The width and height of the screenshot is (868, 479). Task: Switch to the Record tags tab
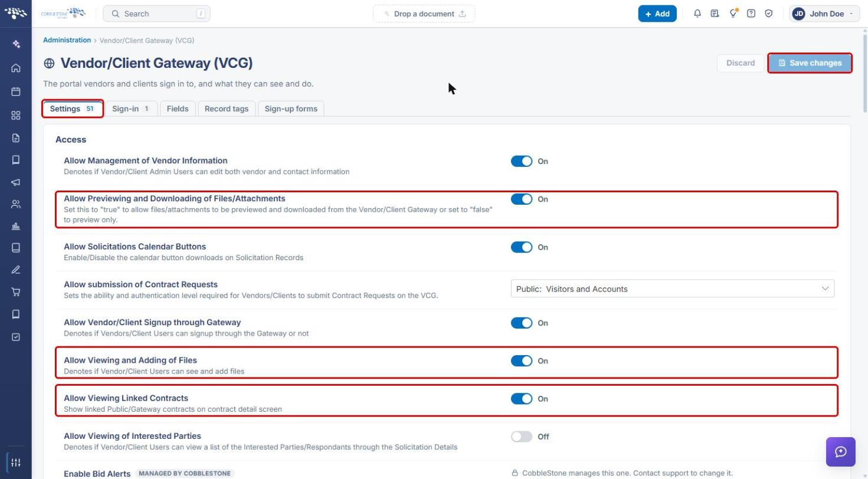227,109
